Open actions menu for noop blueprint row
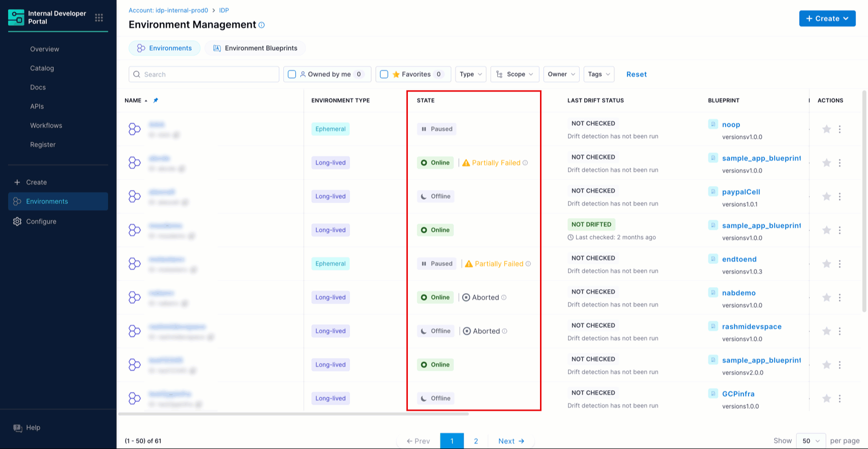This screenshot has height=449, width=868. [x=840, y=129]
